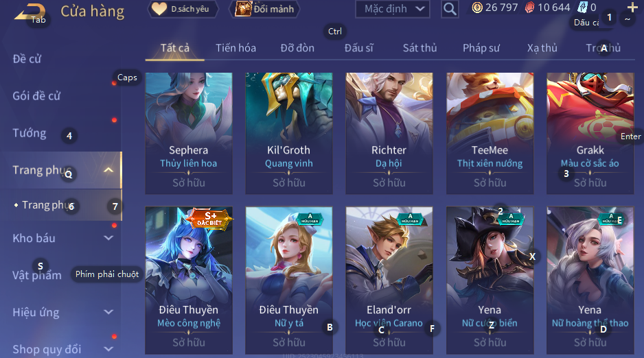Image resolution: width=644 pixels, height=358 pixels.
Task: Expand the Kho báu sidebar section
Action: point(108,238)
